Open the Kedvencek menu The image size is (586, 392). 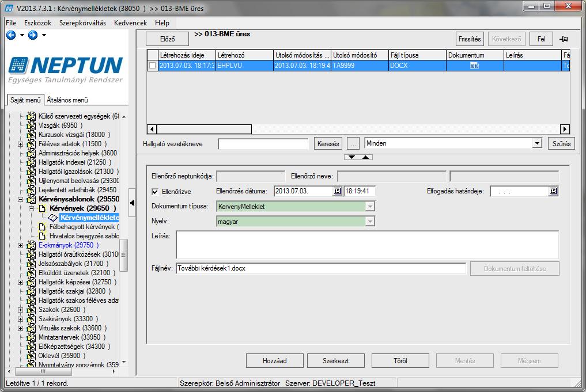[130, 23]
